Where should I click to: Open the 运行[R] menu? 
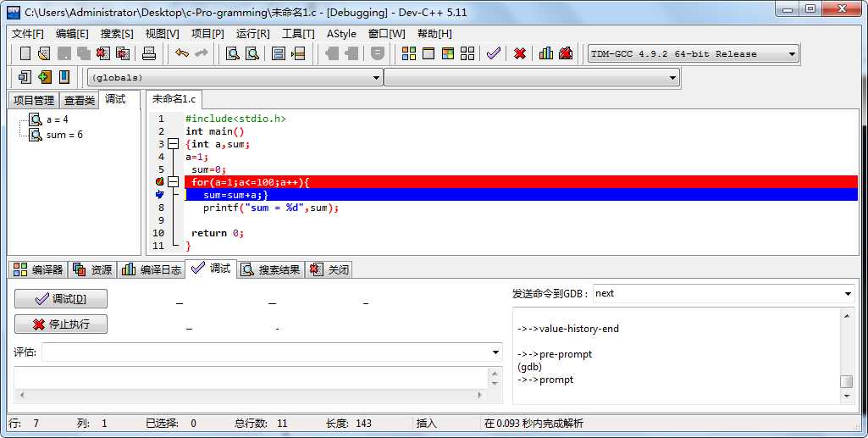tap(253, 34)
